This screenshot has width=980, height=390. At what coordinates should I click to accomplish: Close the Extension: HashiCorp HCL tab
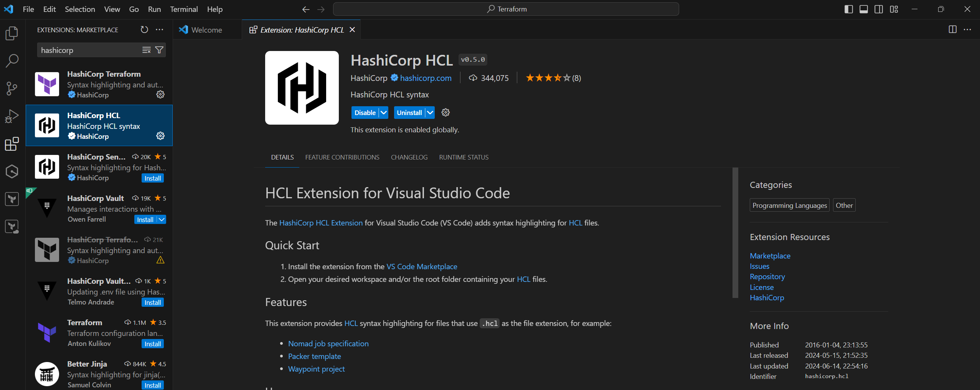[x=352, y=30]
